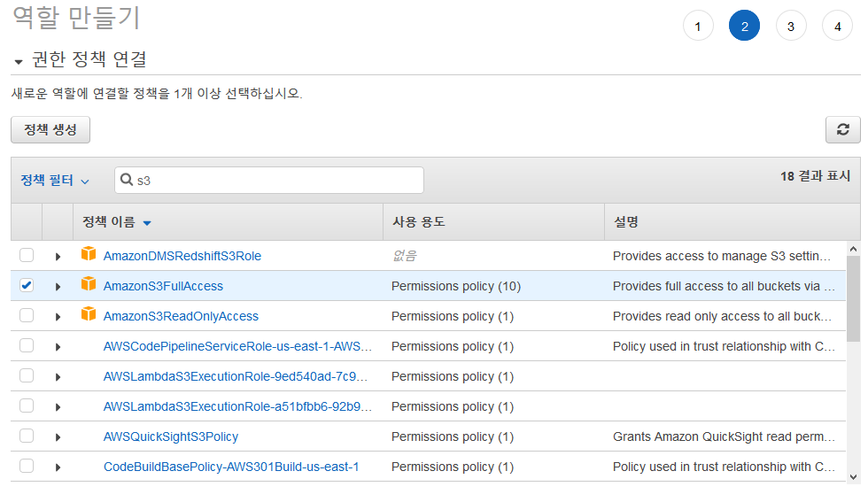
Task: Open the AWSLambdaS3ExecutionRole-a51bfbb6 link
Action: tap(238, 406)
